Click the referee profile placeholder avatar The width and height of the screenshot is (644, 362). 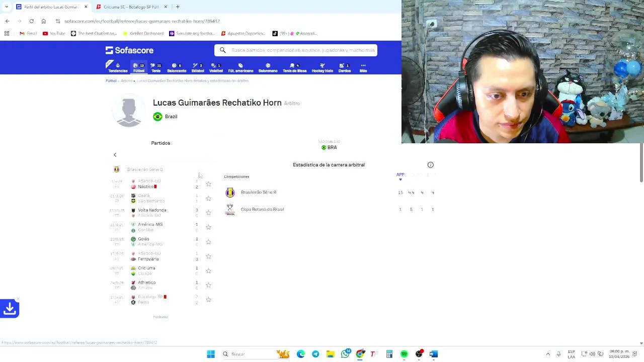point(129,111)
